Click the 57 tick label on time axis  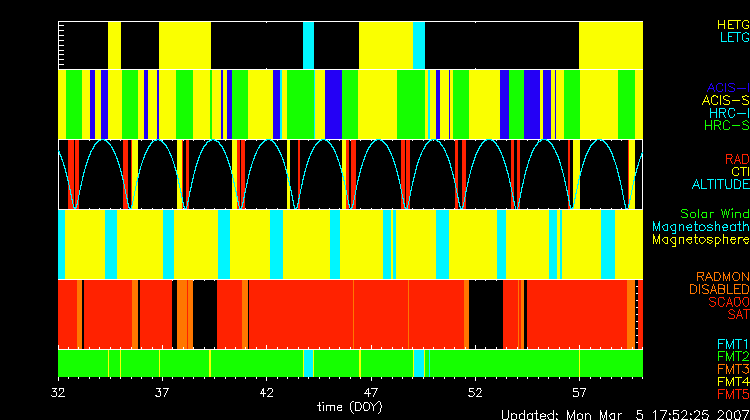click(579, 392)
